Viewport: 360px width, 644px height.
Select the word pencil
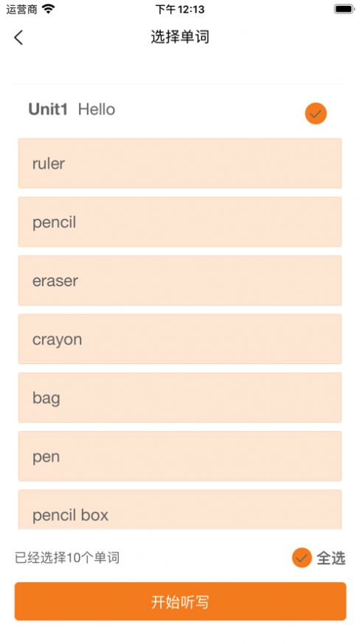coord(180,222)
